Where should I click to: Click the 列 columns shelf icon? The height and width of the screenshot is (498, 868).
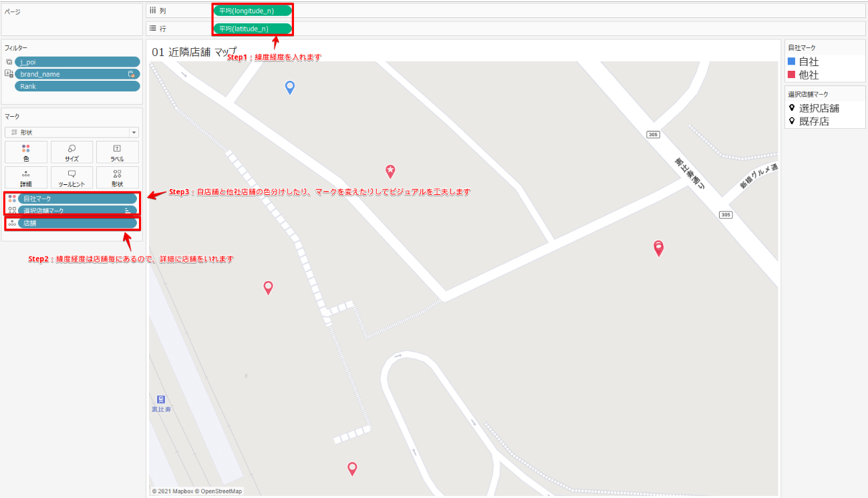click(152, 11)
